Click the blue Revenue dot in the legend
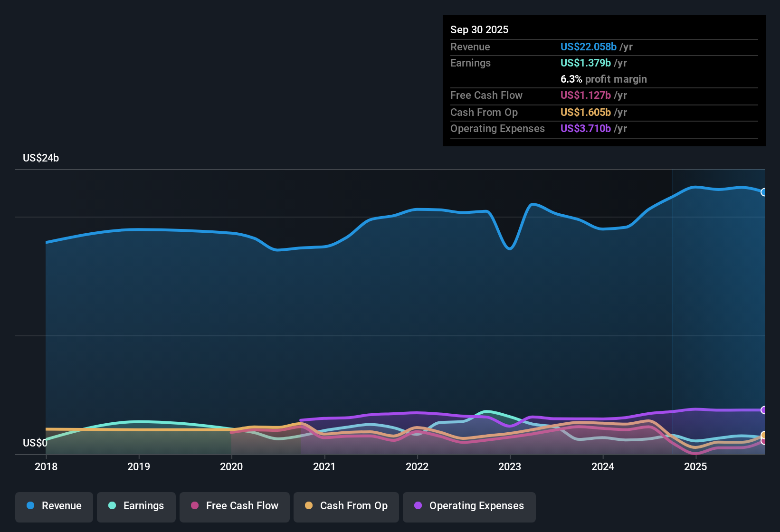 30,506
